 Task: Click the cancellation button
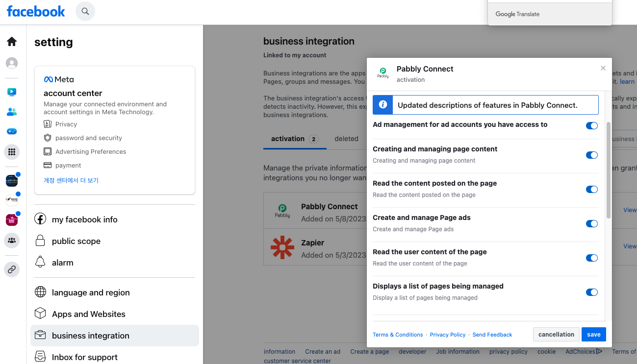click(x=556, y=335)
